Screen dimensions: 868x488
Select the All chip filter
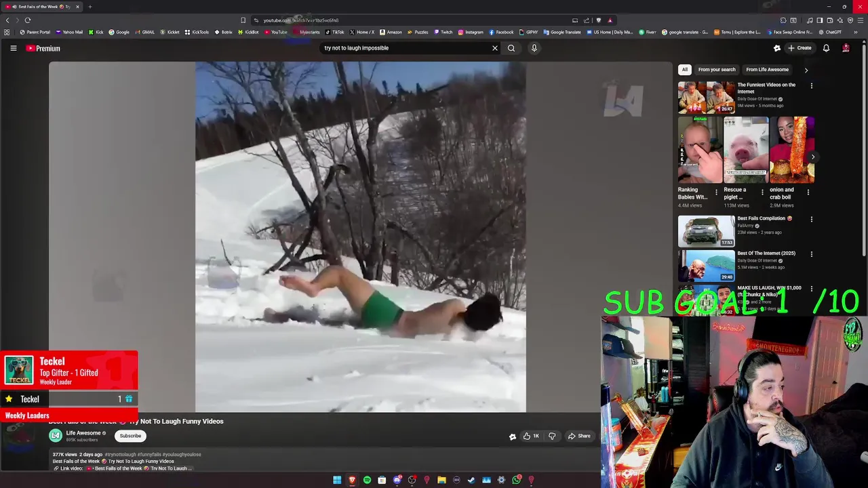(685, 70)
